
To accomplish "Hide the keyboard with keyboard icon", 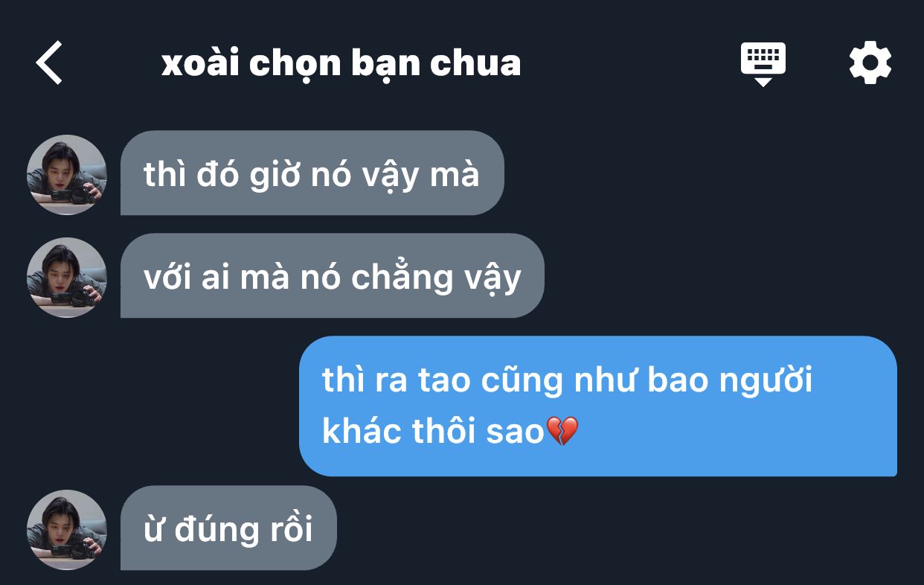I will tap(763, 64).
